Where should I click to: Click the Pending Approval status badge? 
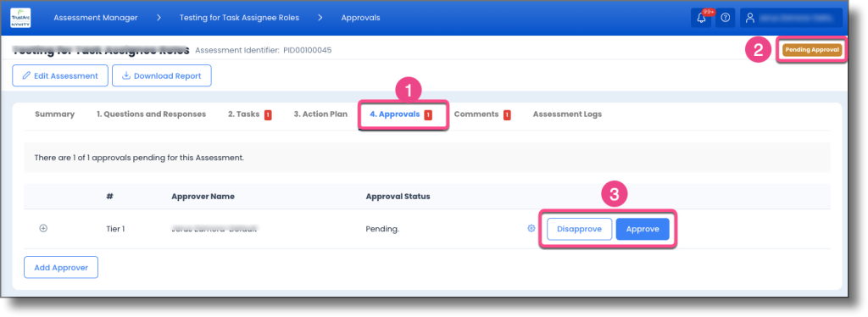[x=812, y=50]
